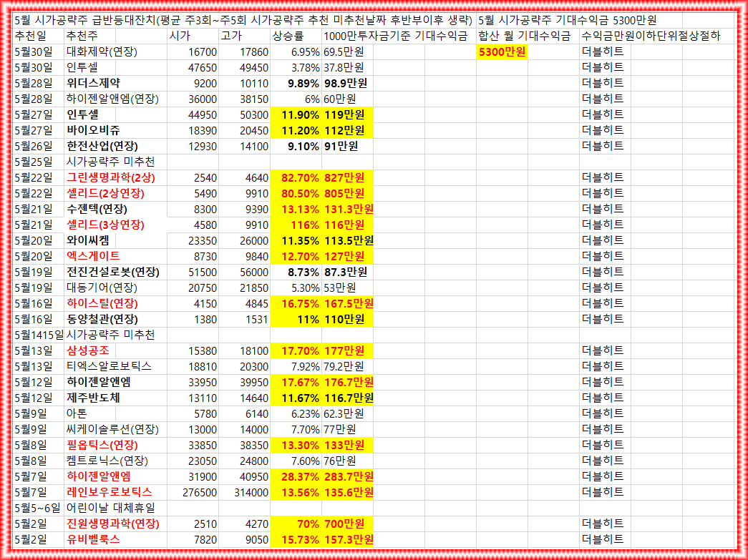Click the highlighted '176.7만원' cell
748x560 pixels.
(347, 382)
